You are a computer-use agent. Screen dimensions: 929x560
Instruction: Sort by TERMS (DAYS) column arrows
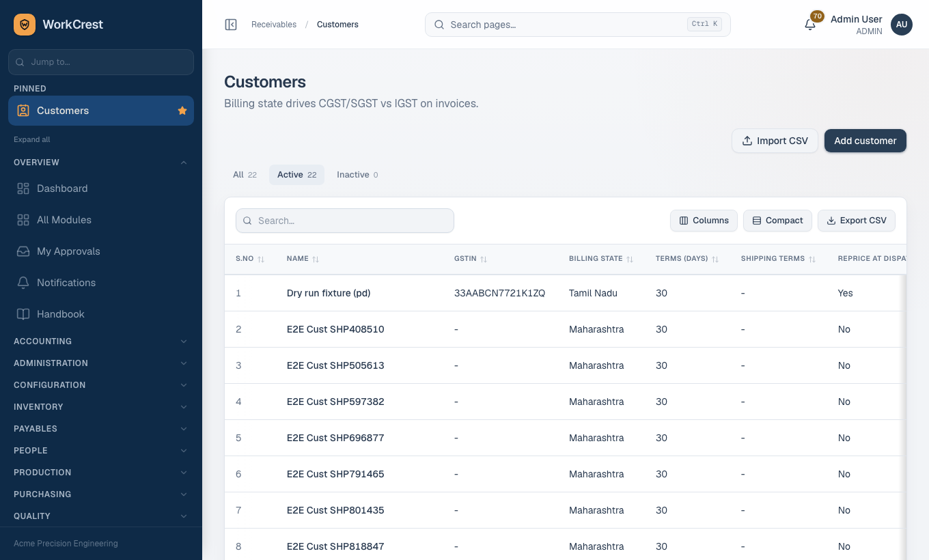tap(715, 260)
